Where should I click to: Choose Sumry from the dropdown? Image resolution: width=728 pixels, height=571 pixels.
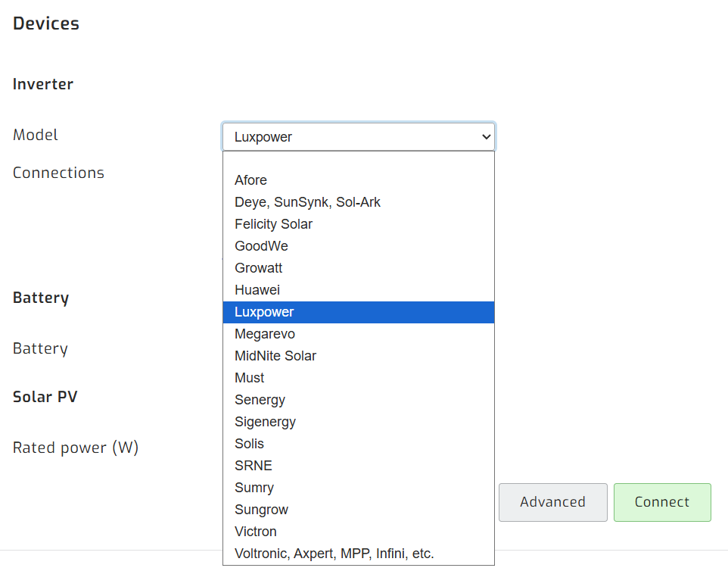(x=254, y=488)
